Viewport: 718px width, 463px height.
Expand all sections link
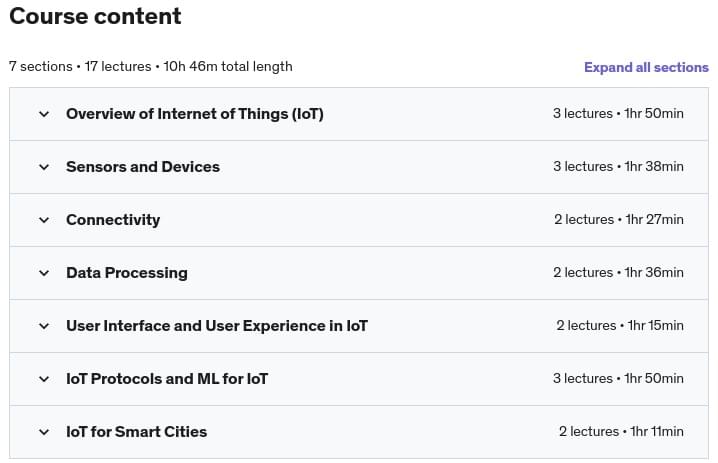[646, 68]
